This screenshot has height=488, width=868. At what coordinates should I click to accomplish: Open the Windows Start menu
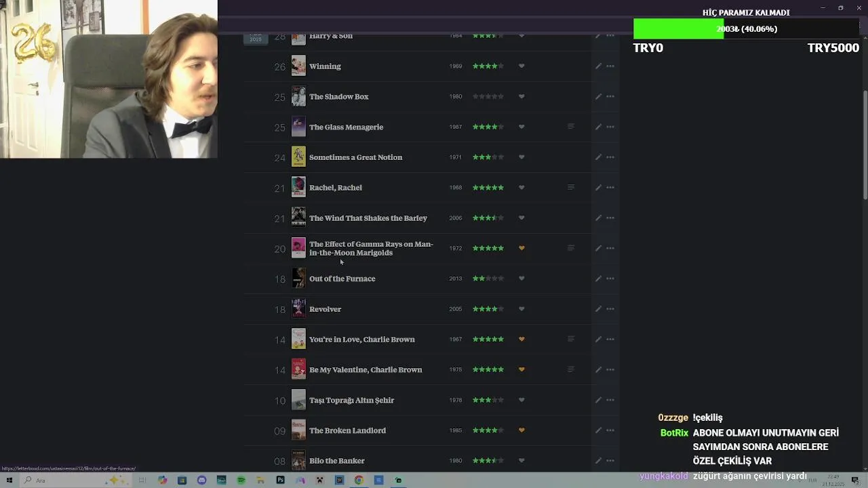(9, 480)
